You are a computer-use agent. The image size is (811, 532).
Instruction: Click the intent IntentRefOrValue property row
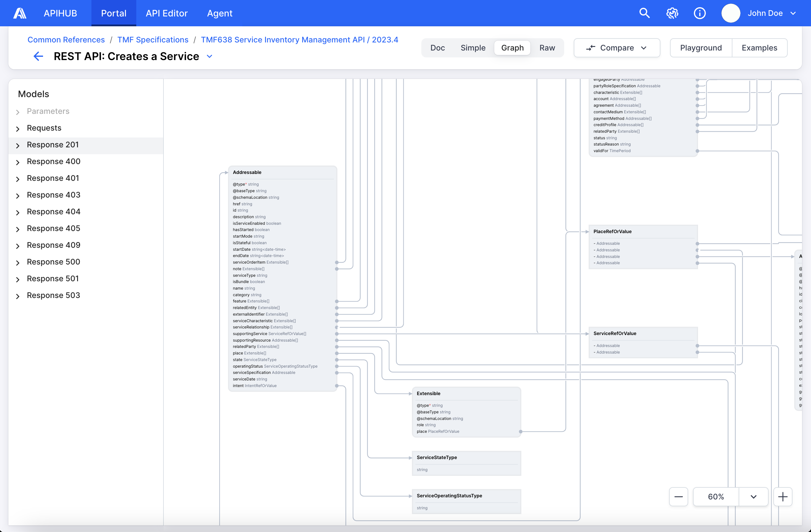[x=282, y=386]
